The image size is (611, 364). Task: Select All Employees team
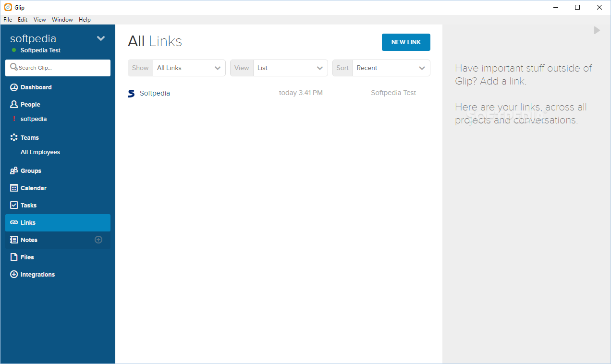40,152
